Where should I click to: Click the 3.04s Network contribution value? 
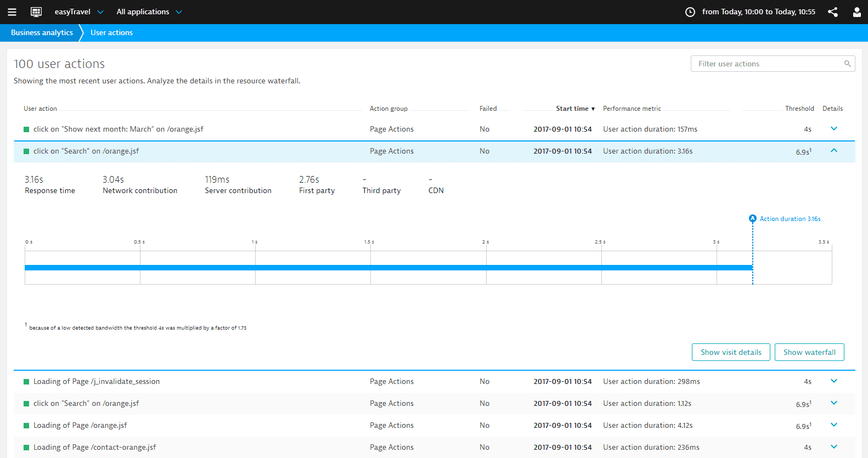[x=114, y=180]
